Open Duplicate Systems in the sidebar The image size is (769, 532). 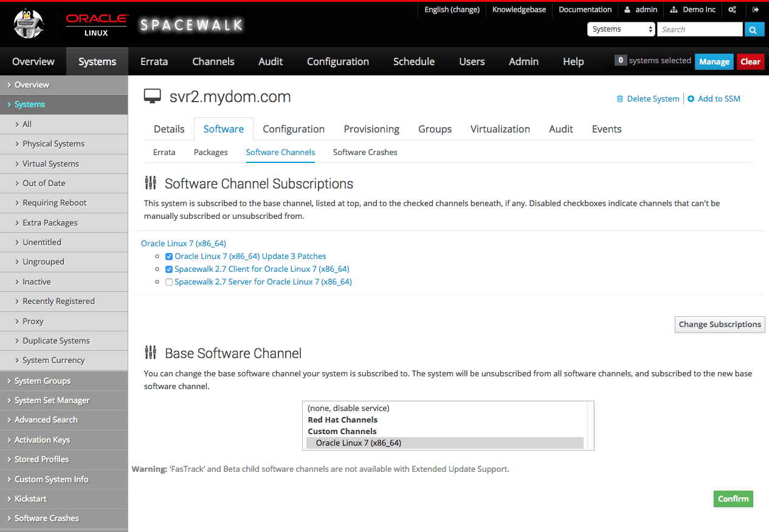coord(64,340)
